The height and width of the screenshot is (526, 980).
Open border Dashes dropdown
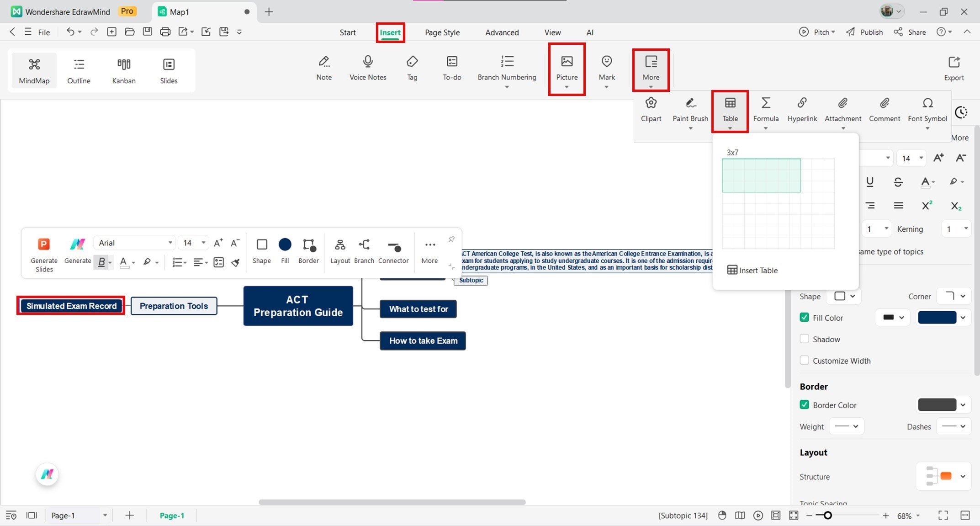(954, 426)
